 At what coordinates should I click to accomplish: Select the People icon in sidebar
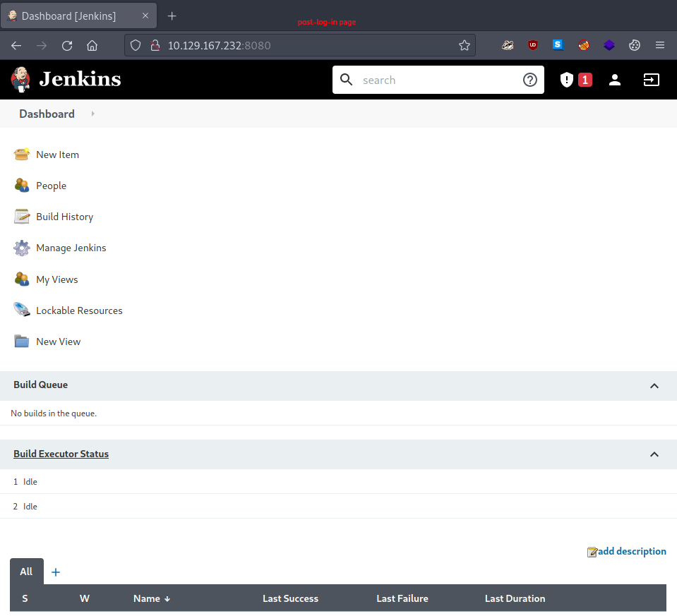[x=22, y=185]
